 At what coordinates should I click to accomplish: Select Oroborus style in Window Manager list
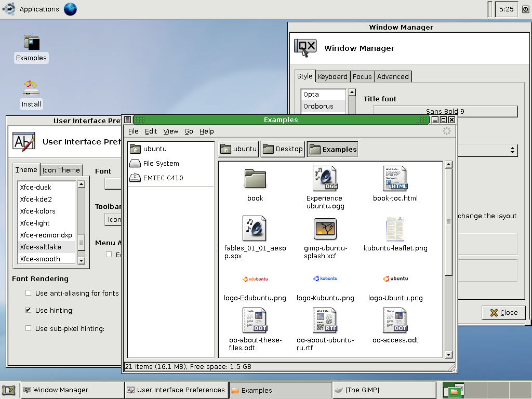323,106
